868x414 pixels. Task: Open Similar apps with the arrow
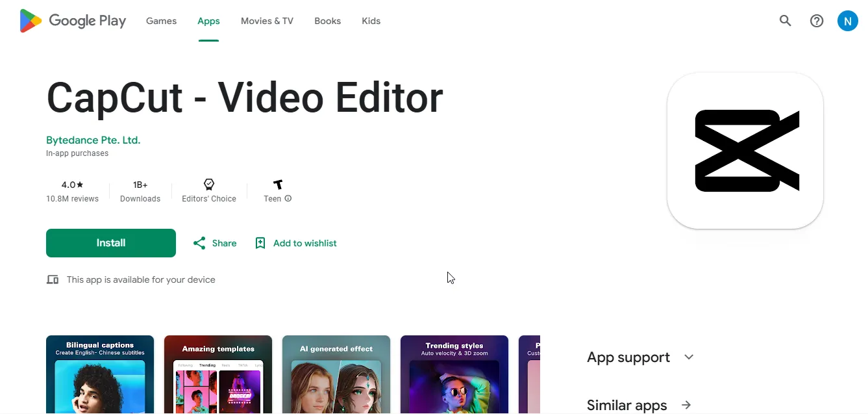tap(686, 405)
